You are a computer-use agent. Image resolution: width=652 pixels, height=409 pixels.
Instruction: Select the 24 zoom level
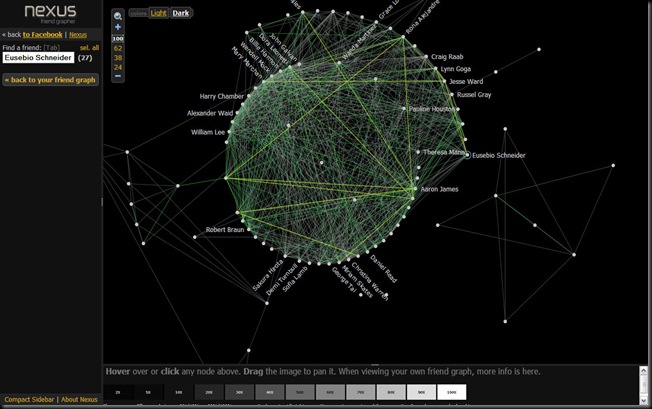118,67
